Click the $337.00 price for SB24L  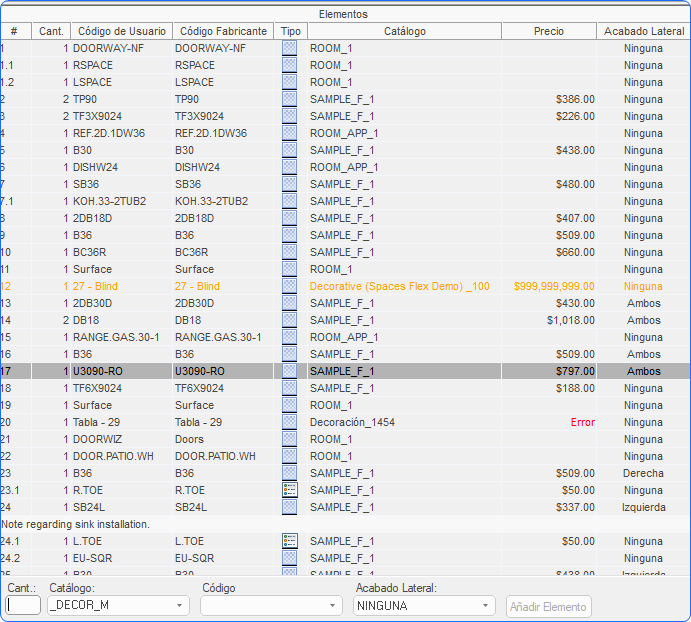pyautogui.click(x=575, y=507)
